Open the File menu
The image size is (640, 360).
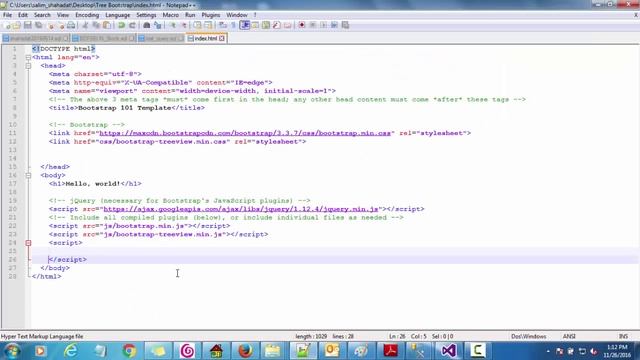pos(7,15)
